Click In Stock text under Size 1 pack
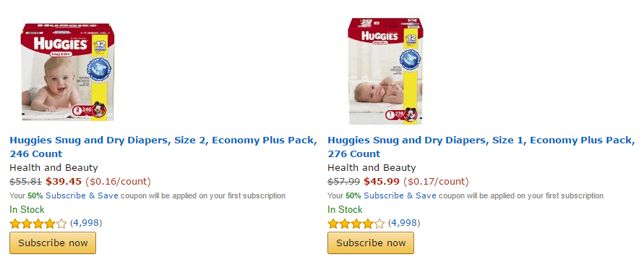Image resolution: width=644 pixels, height=265 pixels. pyautogui.click(x=345, y=210)
